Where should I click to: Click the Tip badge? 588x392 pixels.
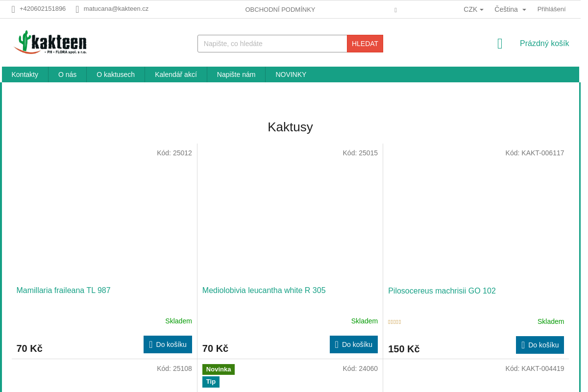(x=211, y=382)
